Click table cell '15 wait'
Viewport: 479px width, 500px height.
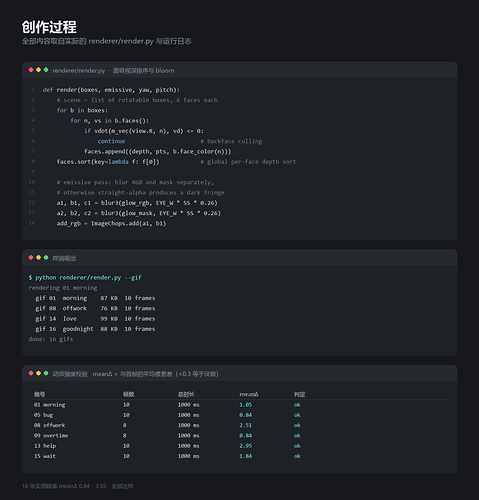(45, 457)
